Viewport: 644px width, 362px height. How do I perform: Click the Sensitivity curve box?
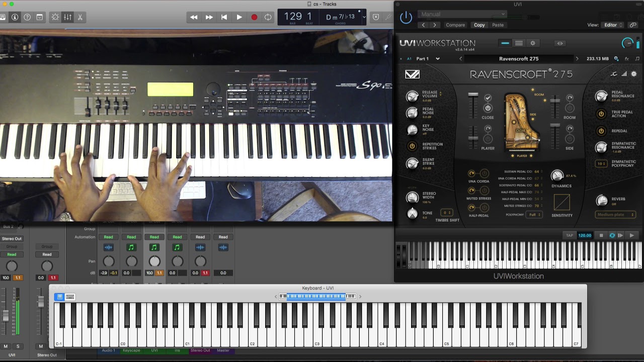561,203
